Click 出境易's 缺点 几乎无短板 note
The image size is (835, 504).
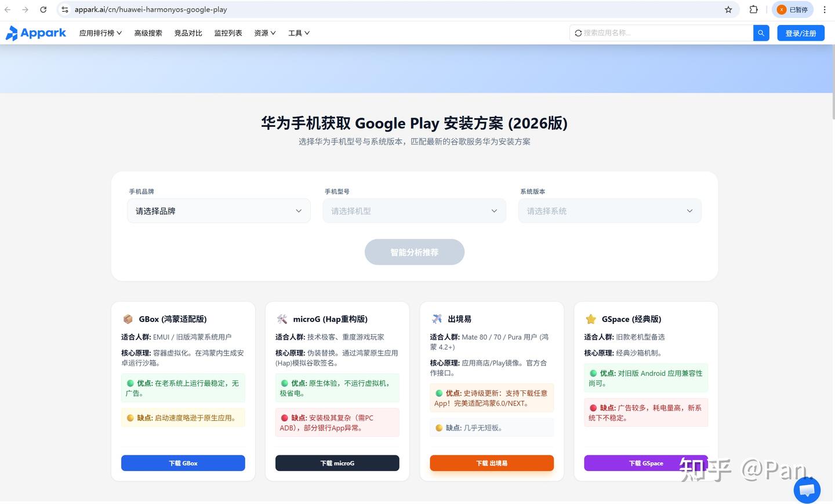492,428
